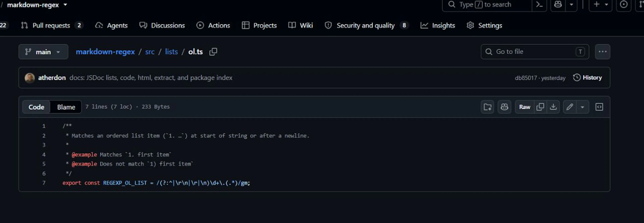Open the repository Settings tab
The height and width of the screenshot is (223, 644).
point(484,25)
